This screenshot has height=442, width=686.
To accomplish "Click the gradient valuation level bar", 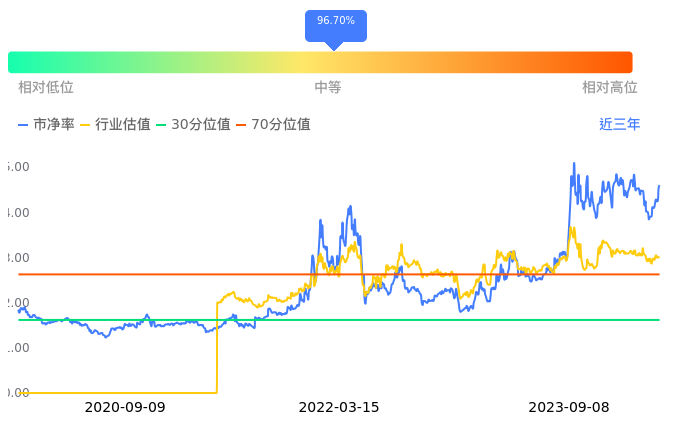I will 320,62.
